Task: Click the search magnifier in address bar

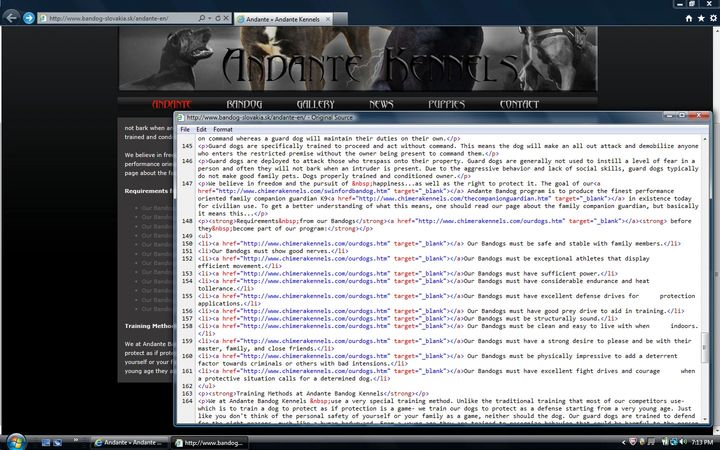Action: coord(203,19)
